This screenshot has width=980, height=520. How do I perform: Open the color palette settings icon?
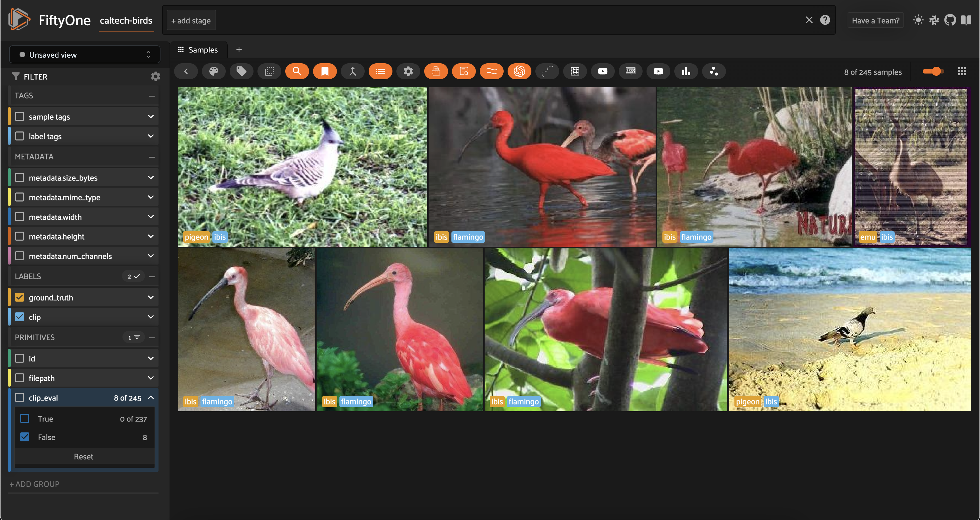[x=214, y=71]
